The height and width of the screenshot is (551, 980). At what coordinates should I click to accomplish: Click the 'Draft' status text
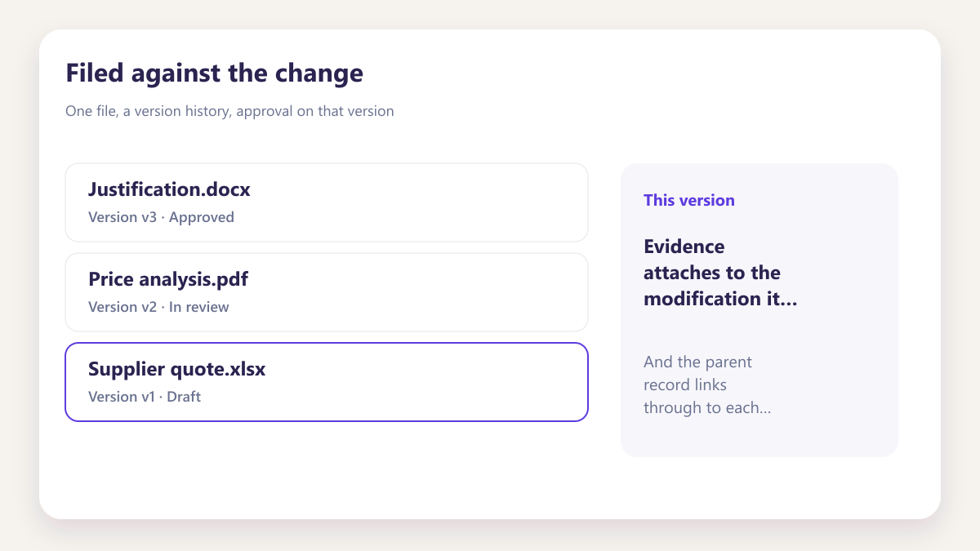pos(185,397)
